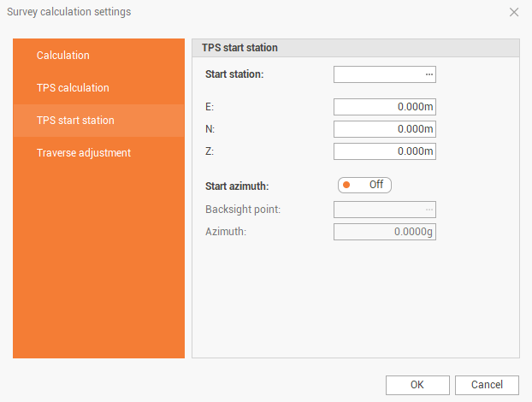Click the Start station label
Image resolution: width=532 pixels, height=402 pixels.
(234, 74)
